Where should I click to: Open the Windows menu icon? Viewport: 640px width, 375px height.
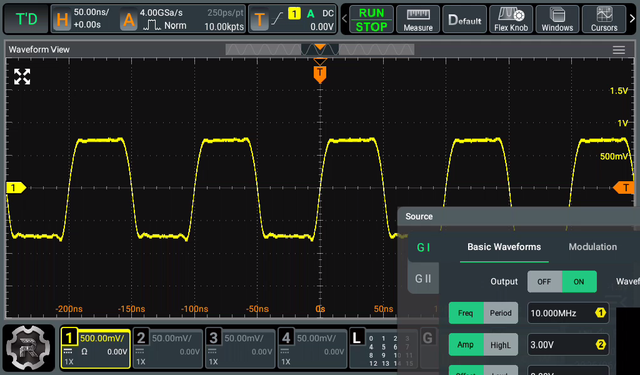(x=557, y=19)
